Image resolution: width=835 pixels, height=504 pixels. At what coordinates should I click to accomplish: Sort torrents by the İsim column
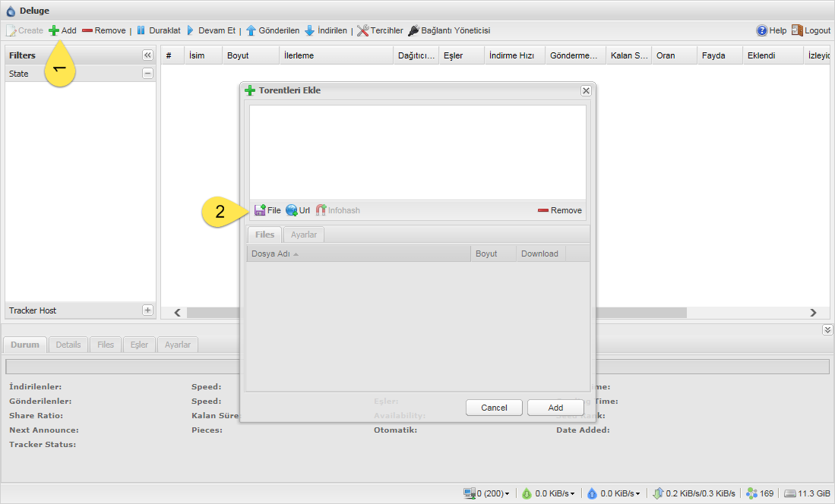[204, 55]
